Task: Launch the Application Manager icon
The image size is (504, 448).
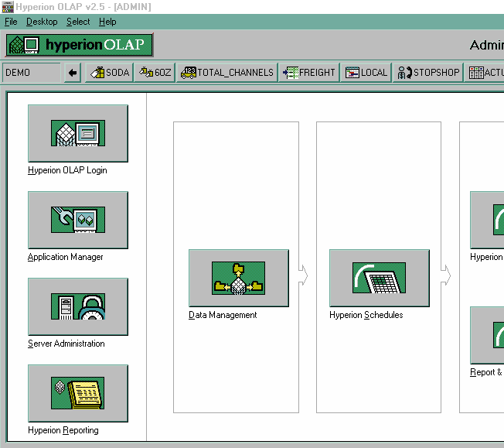Action: tap(78, 220)
